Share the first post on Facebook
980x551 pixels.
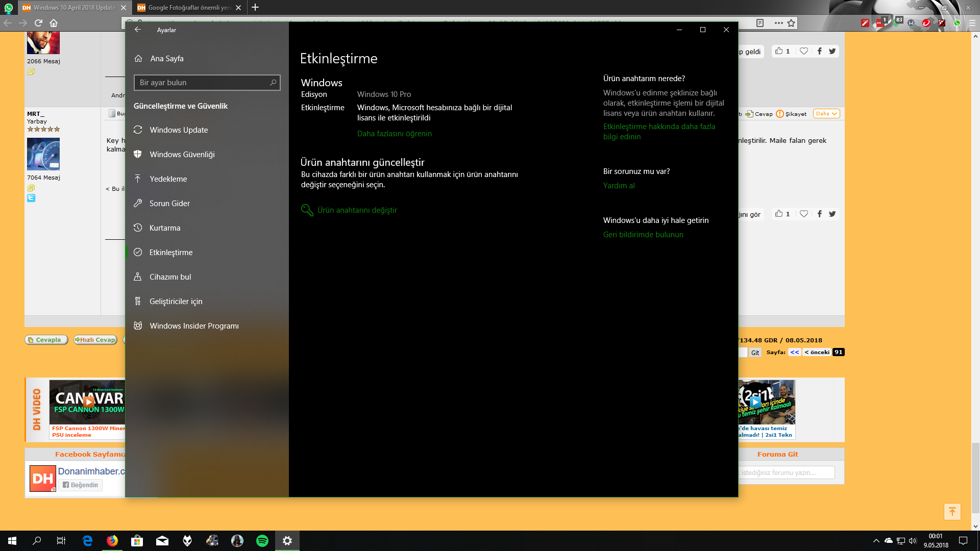tap(819, 51)
